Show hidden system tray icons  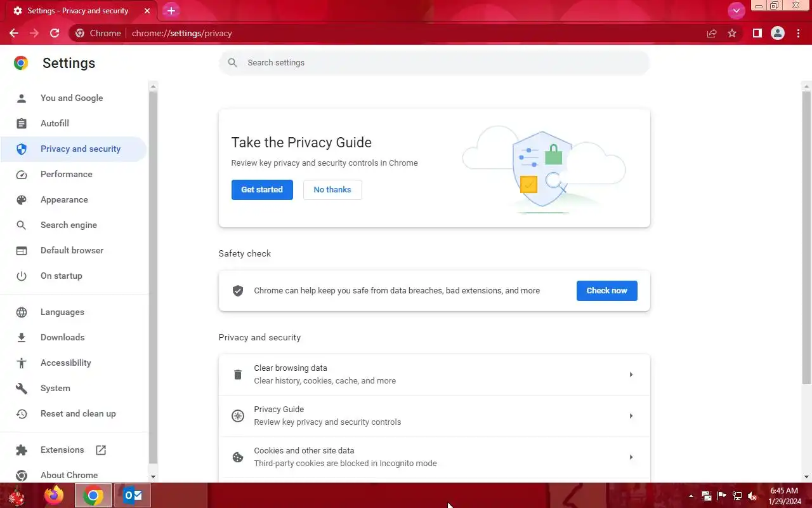(x=691, y=496)
